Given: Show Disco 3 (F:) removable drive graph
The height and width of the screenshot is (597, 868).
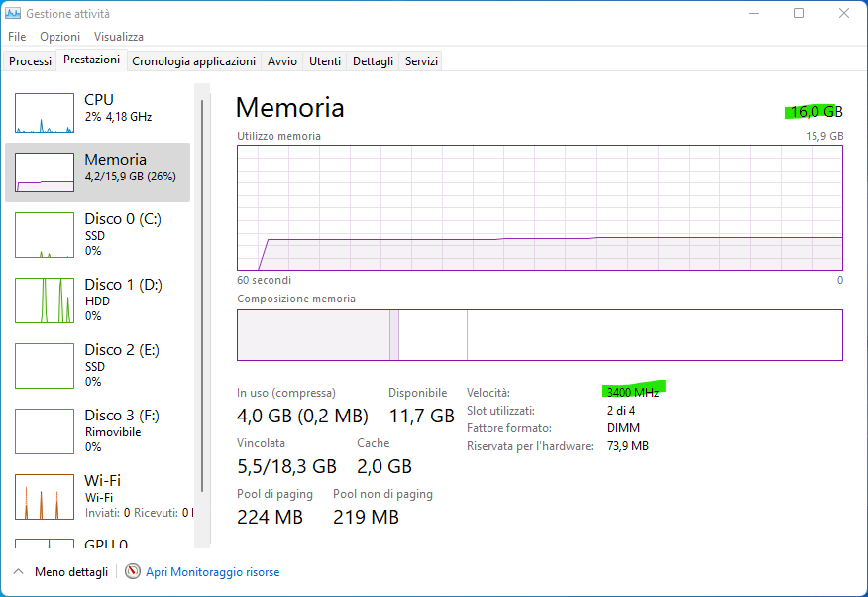Looking at the screenshot, I should 45,430.
